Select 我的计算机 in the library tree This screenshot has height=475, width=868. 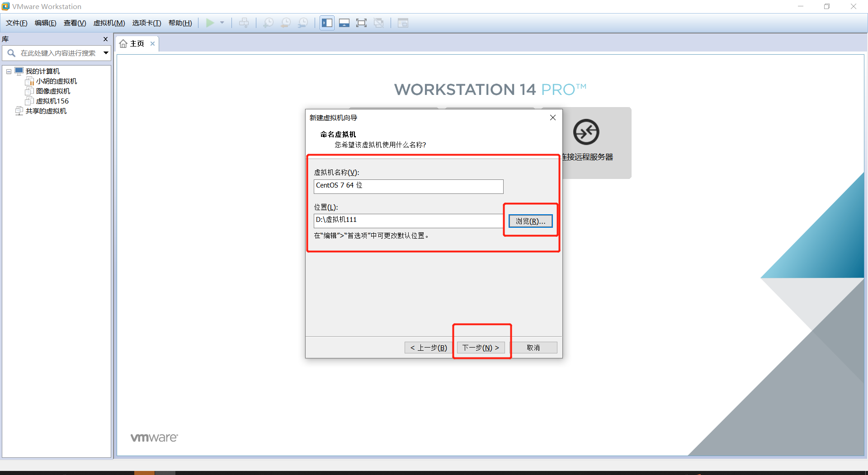[x=42, y=71]
